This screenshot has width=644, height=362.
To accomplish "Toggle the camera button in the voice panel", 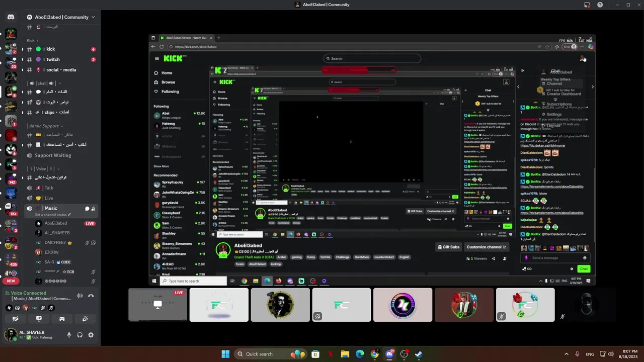I will pyautogui.click(x=16, y=319).
